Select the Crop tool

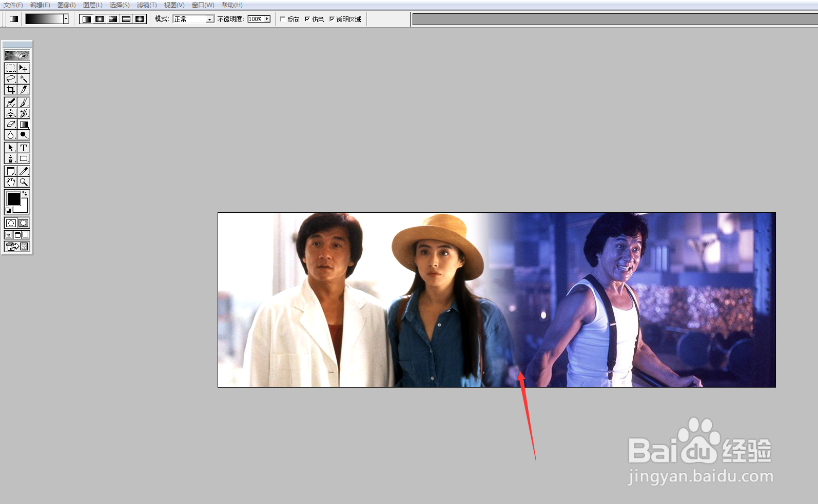pyautogui.click(x=11, y=90)
